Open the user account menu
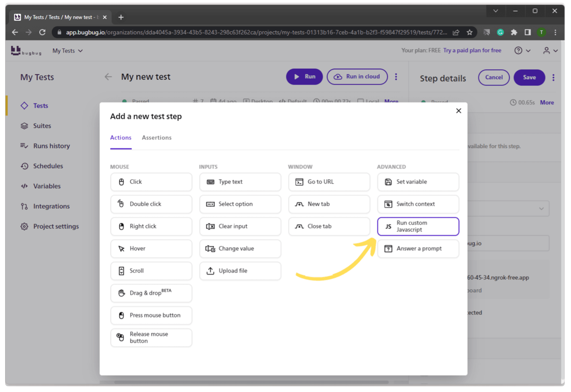 pos(550,51)
